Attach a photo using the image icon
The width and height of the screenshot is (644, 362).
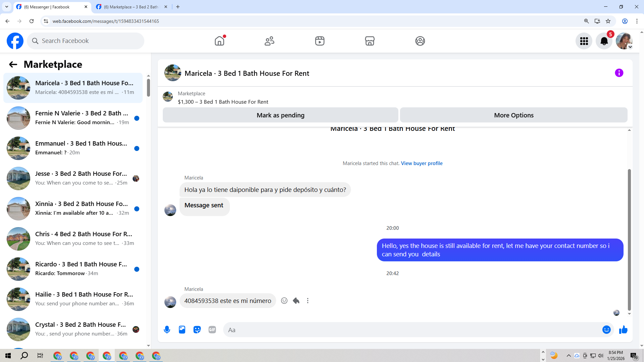click(182, 330)
